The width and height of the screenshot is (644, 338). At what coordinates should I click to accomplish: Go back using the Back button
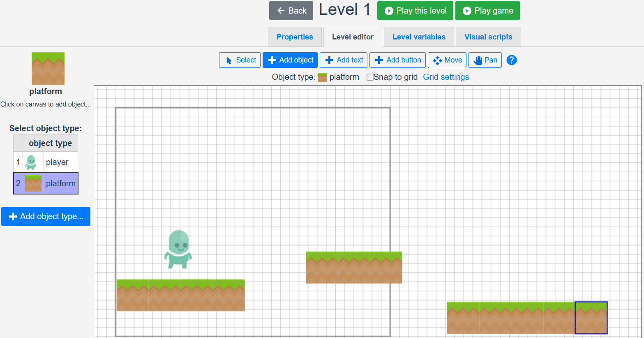coord(291,11)
